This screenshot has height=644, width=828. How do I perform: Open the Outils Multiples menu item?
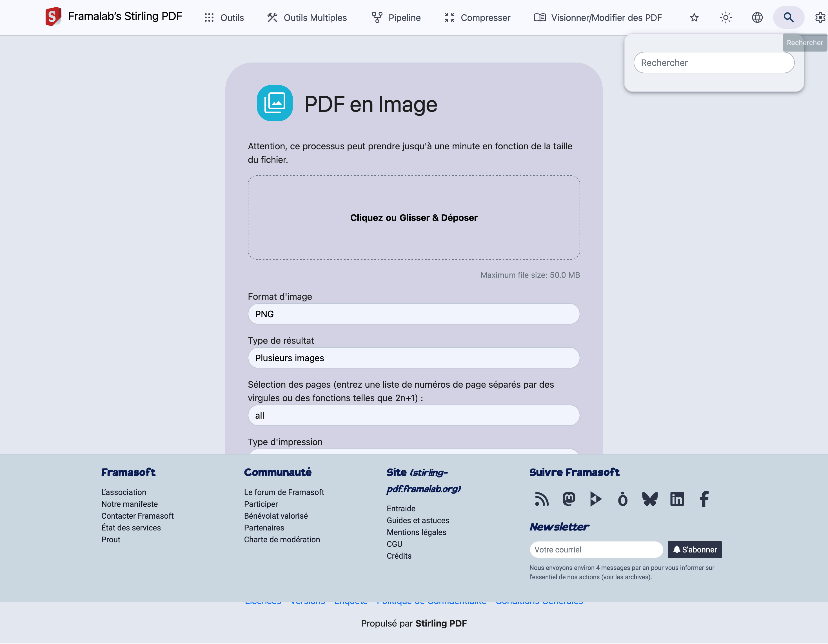pyautogui.click(x=307, y=17)
